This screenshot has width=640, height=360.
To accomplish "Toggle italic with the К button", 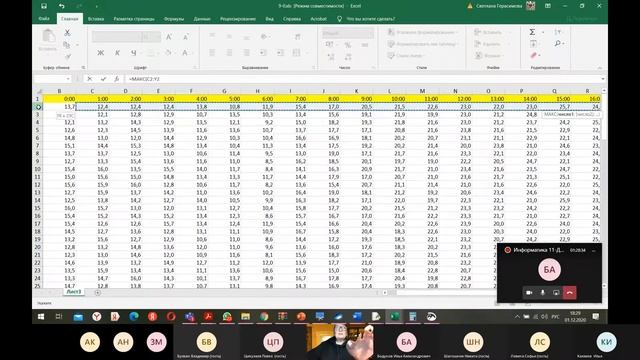I will click(x=117, y=53).
